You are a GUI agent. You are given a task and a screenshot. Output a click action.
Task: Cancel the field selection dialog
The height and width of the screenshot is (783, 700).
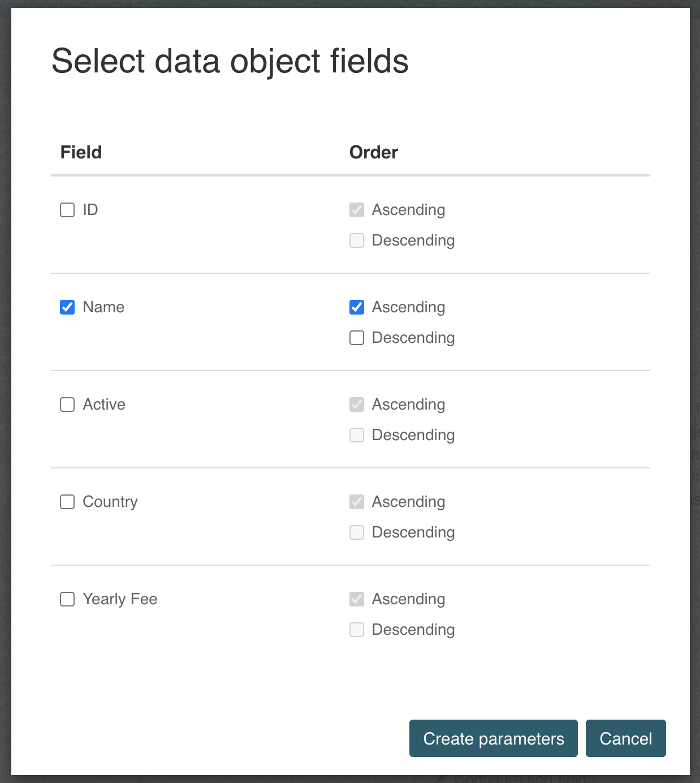625,738
